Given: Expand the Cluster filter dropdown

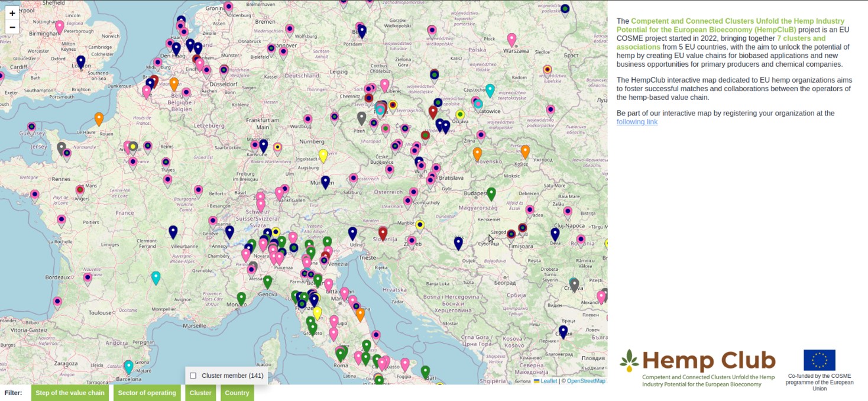Looking at the screenshot, I should pos(200,393).
